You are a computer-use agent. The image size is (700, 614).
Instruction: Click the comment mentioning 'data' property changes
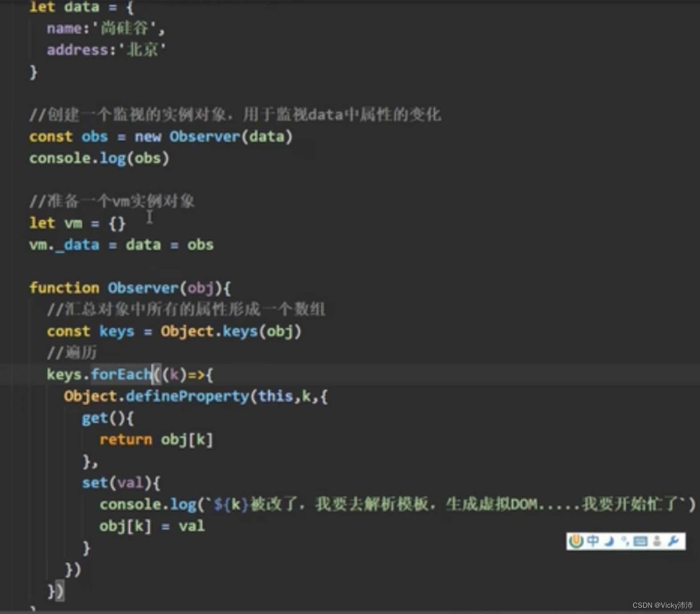235,115
